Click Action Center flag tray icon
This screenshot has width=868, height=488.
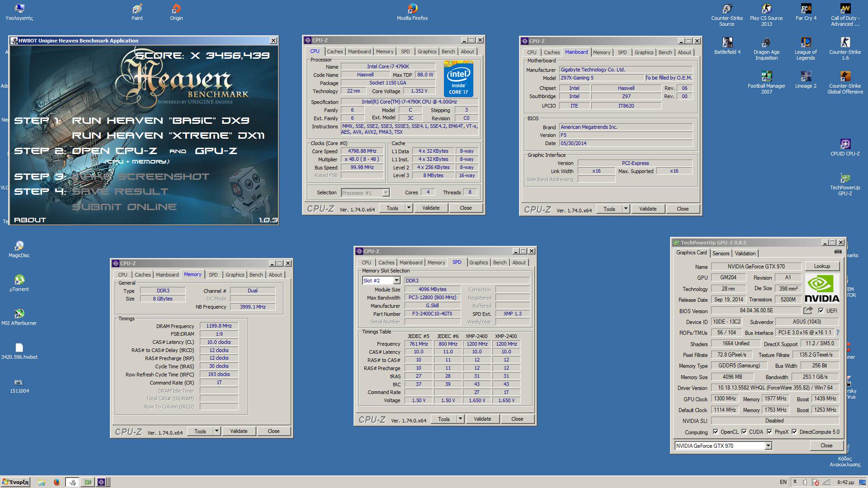point(816,482)
